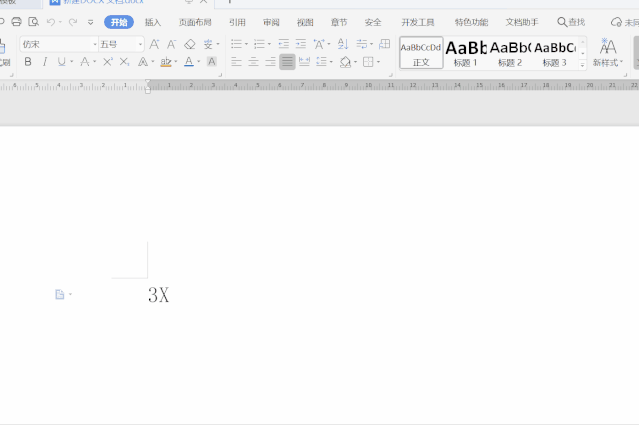Expand the bullet list style dropdown
Screen dimensions: 639x425
pyautogui.click(x=246, y=44)
